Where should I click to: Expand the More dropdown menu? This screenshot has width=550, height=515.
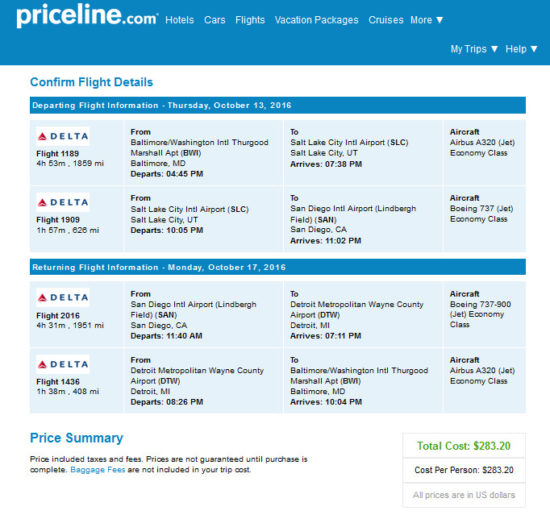pyautogui.click(x=427, y=20)
